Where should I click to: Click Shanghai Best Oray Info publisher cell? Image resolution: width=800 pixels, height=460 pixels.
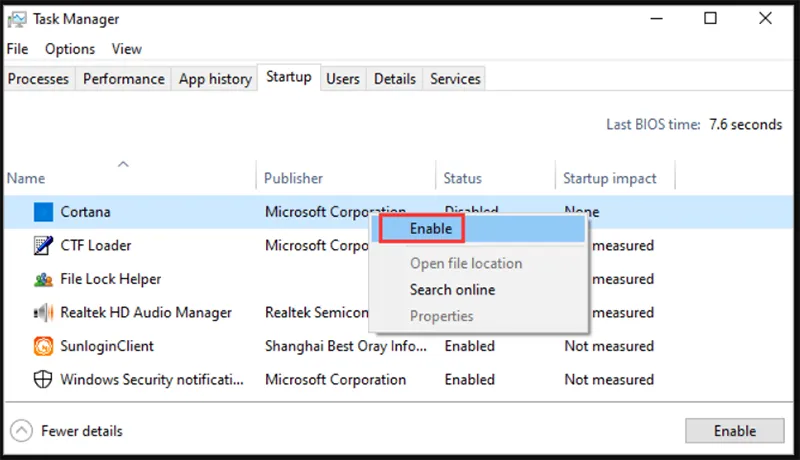click(x=345, y=346)
